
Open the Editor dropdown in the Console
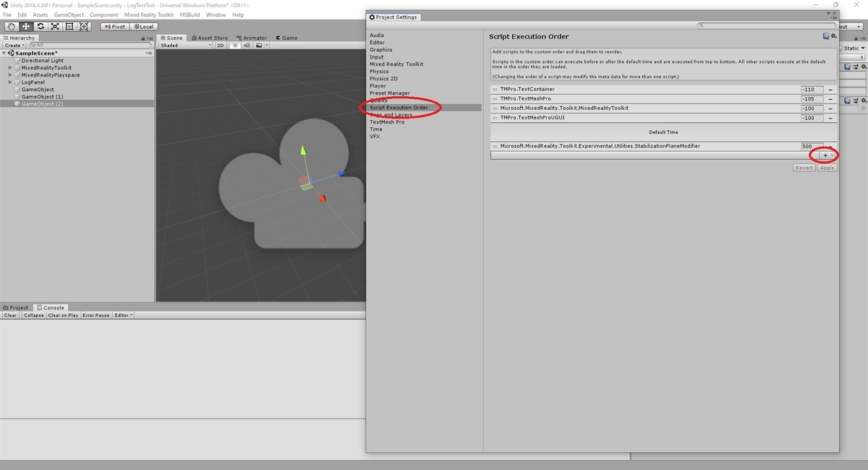click(x=122, y=315)
